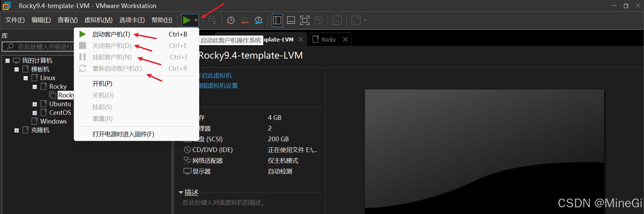This screenshot has height=214, width=644.
Task: Open the 查看(V) menu
Action: click(67, 20)
